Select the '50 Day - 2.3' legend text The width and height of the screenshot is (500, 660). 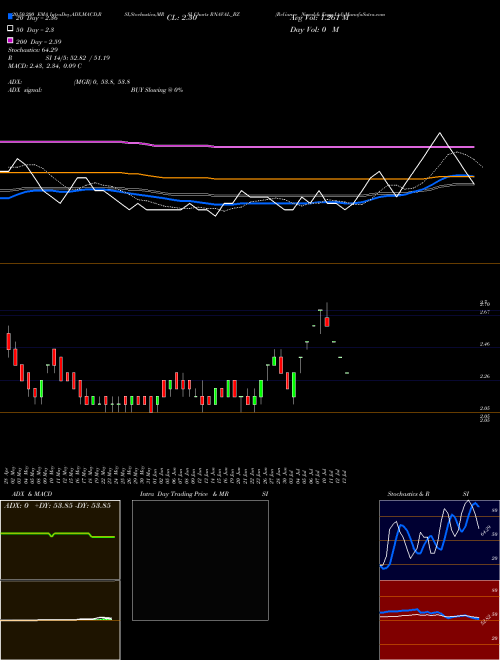pyautogui.click(x=35, y=30)
